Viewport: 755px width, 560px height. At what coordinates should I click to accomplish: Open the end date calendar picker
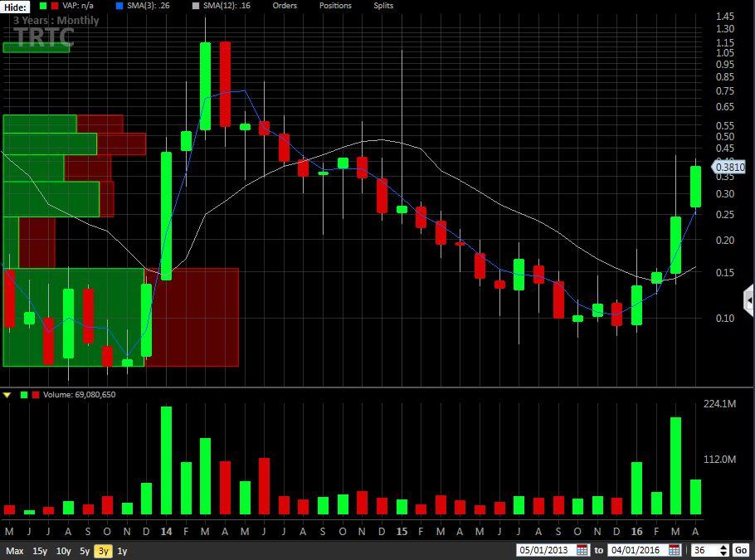coord(675,550)
